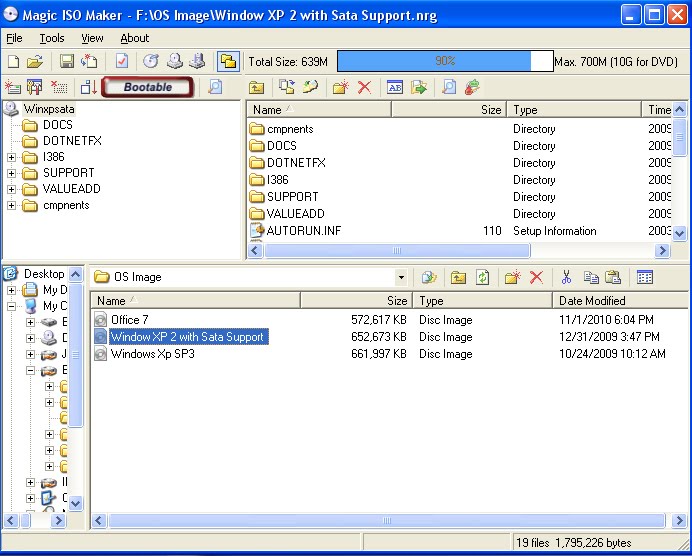Open the Tools menu
This screenshot has width=692, height=556.
52,38
